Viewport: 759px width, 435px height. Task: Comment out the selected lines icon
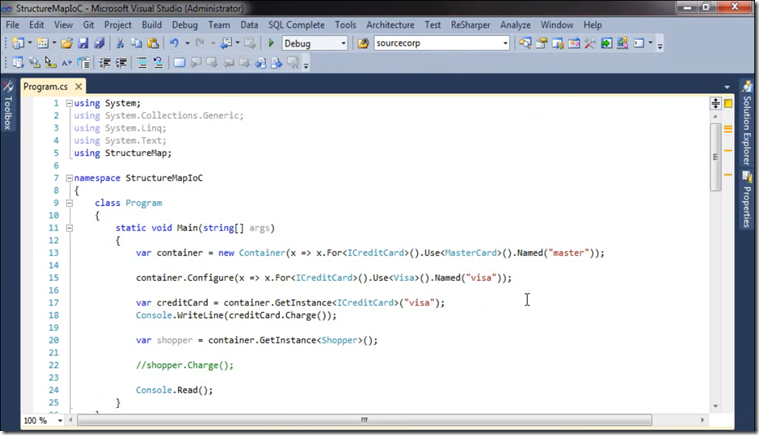[142, 62]
